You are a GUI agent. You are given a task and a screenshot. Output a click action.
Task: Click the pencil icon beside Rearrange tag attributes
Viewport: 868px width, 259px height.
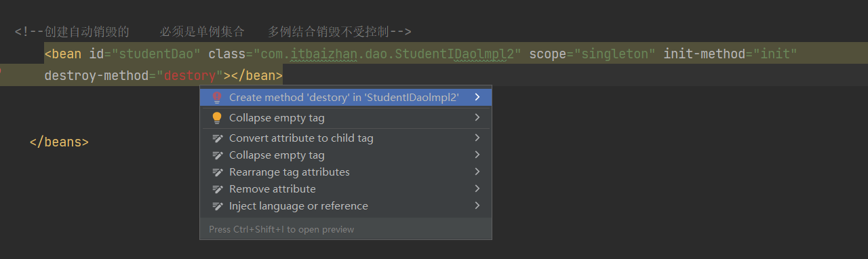[218, 172]
